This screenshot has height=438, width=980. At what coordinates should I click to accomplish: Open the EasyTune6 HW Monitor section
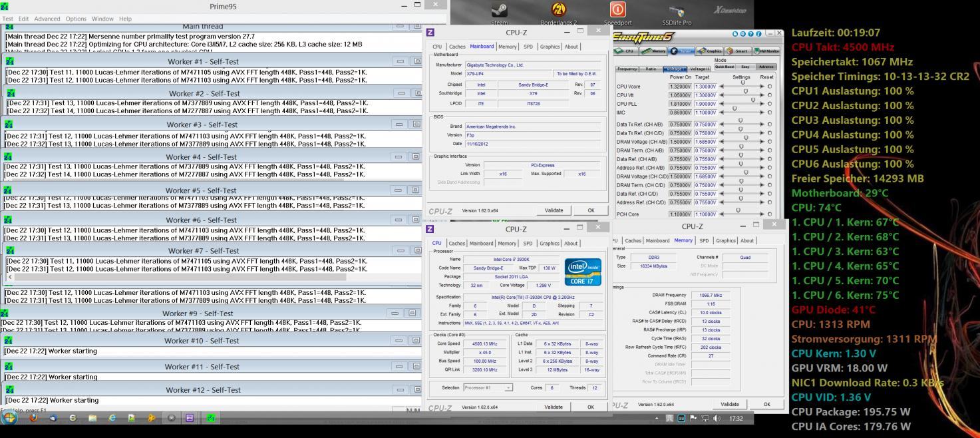point(766,51)
